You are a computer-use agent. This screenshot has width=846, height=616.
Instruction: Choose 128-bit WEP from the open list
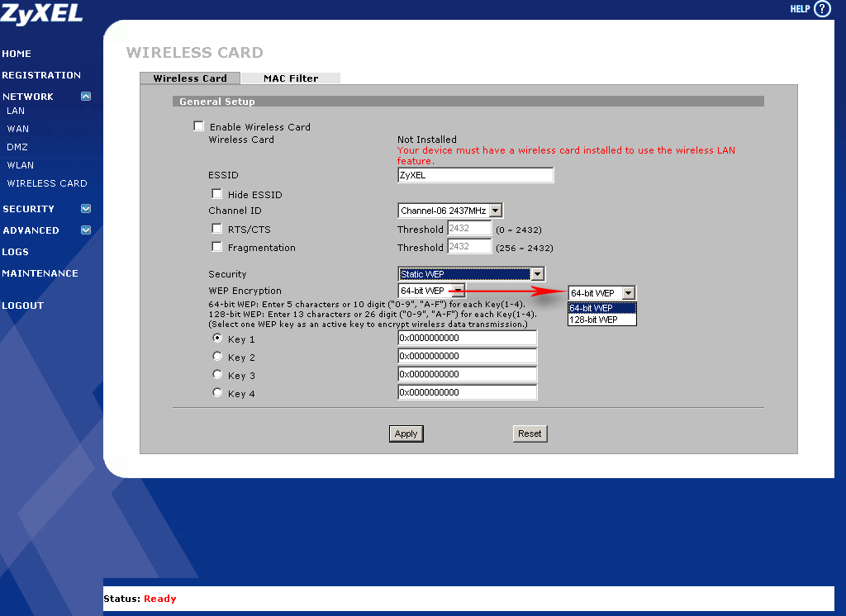coord(602,320)
